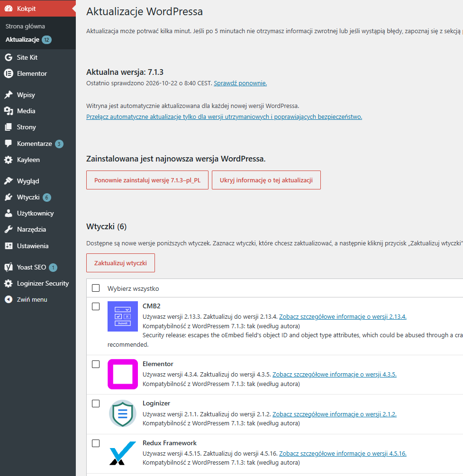The image size is (463, 476).
Task: Click the Wpisy pushpin icon
Action: click(9, 95)
